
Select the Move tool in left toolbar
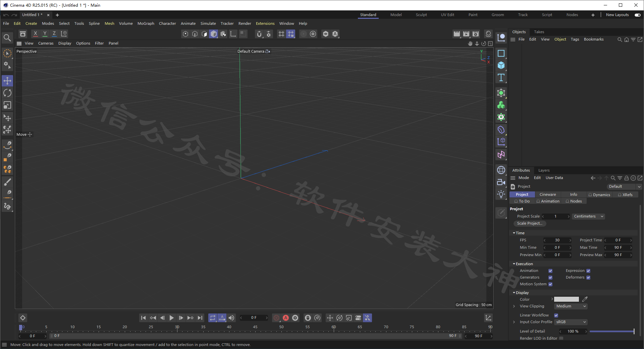tap(7, 80)
